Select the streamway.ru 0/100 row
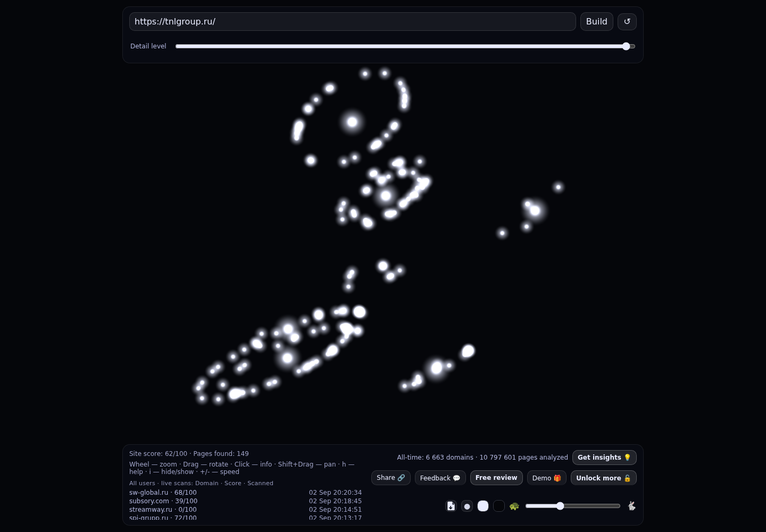This screenshot has width=766, height=532. pos(245,510)
